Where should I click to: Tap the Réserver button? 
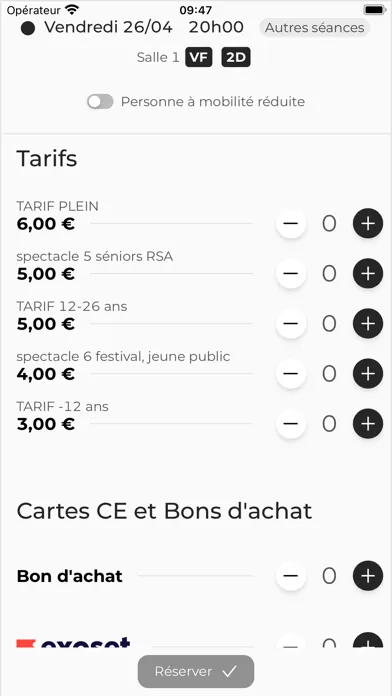[x=196, y=671]
